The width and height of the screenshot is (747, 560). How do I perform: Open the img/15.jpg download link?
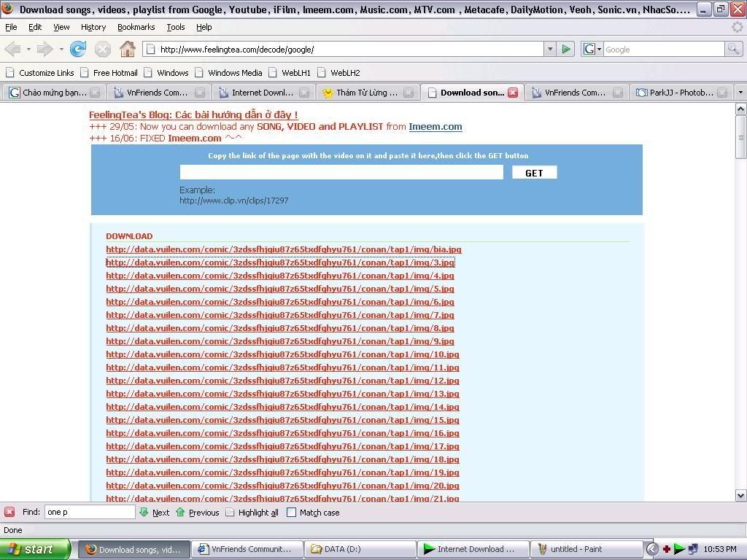pos(282,420)
